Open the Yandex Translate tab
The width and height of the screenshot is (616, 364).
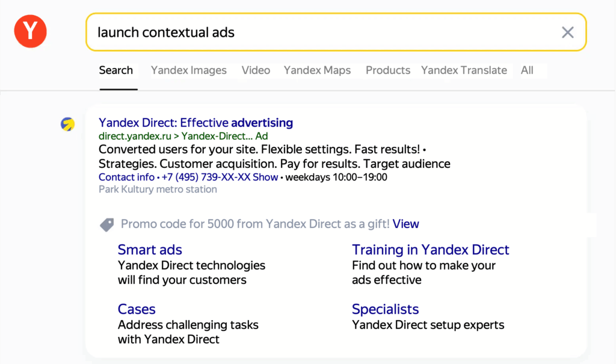(464, 70)
